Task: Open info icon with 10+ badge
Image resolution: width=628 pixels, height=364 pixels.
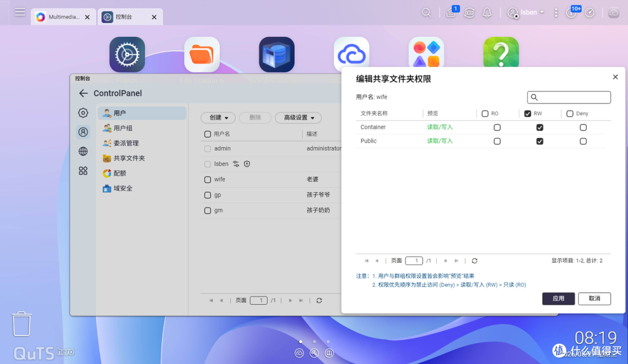Action: click(572, 12)
